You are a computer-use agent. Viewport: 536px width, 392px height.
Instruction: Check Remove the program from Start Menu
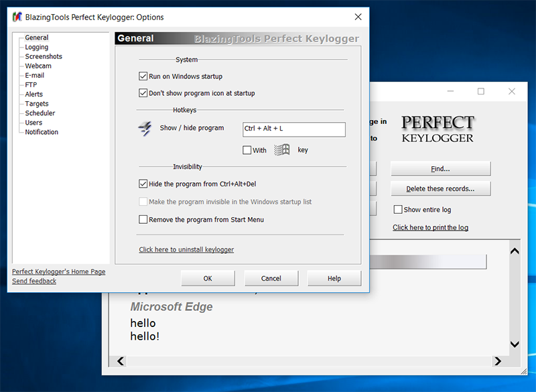pos(143,219)
